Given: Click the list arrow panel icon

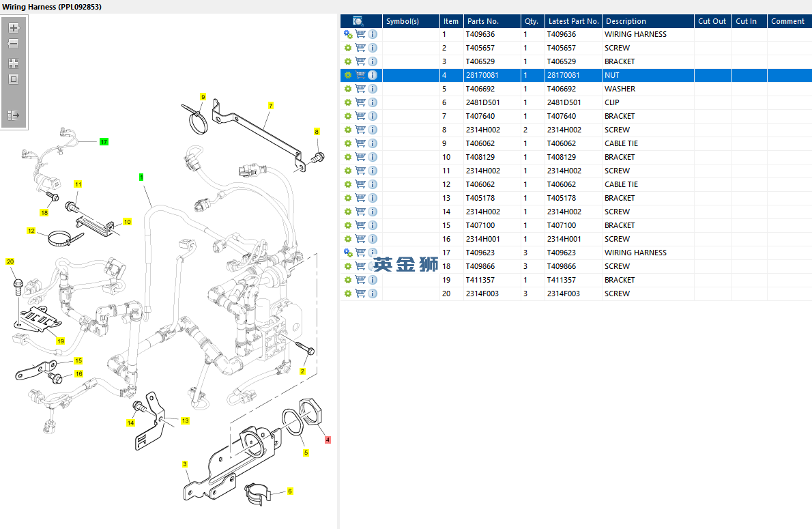Looking at the screenshot, I should (14, 115).
